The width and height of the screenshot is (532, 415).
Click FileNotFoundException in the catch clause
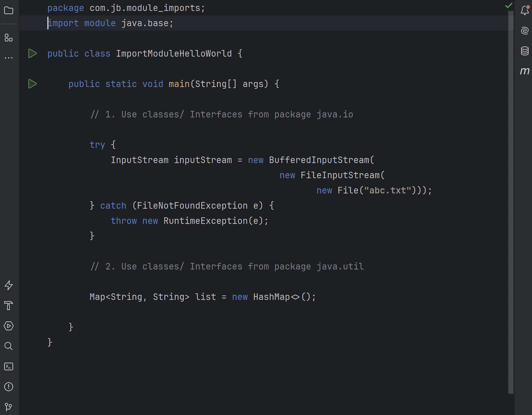(x=192, y=206)
